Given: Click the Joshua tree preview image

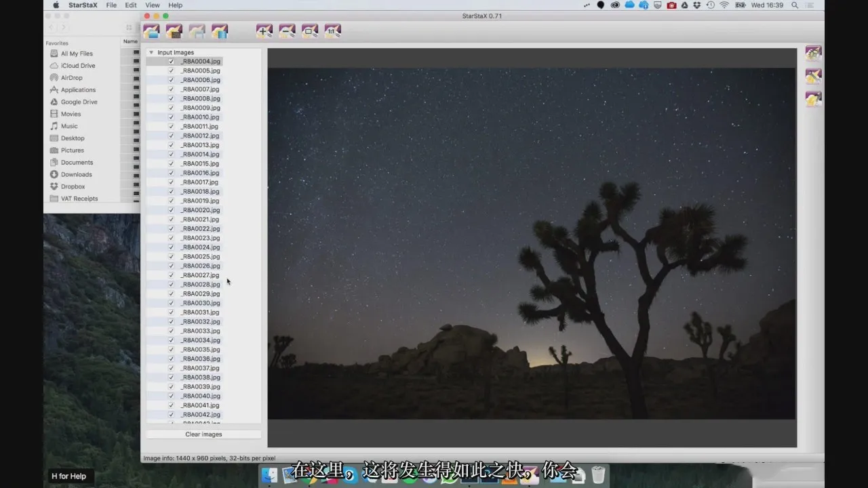Looking at the screenshot, I should (532, 243).
